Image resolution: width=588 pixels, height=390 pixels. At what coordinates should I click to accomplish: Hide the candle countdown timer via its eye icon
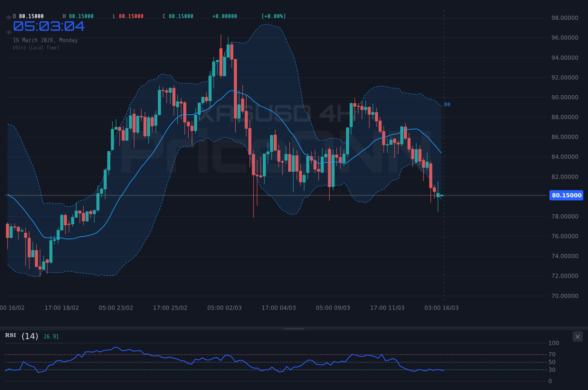pyautogui.click(x=8, y=32)
